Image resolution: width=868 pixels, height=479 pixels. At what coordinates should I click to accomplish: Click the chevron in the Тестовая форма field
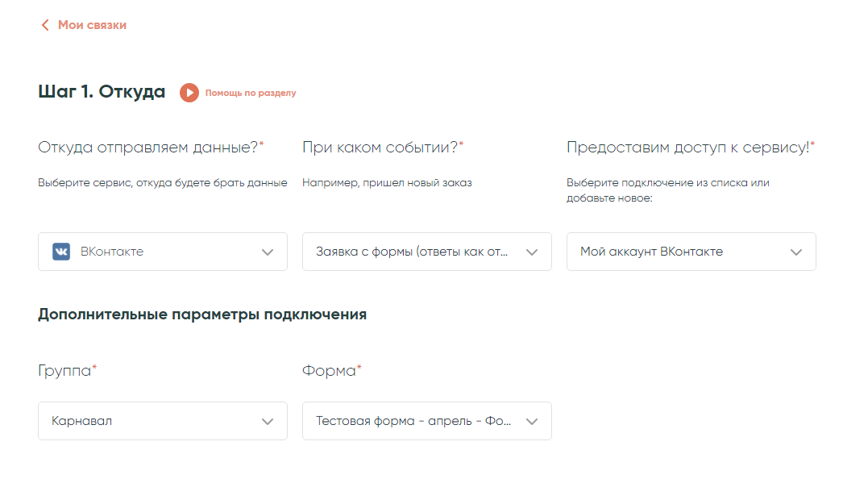coord(532,421)
